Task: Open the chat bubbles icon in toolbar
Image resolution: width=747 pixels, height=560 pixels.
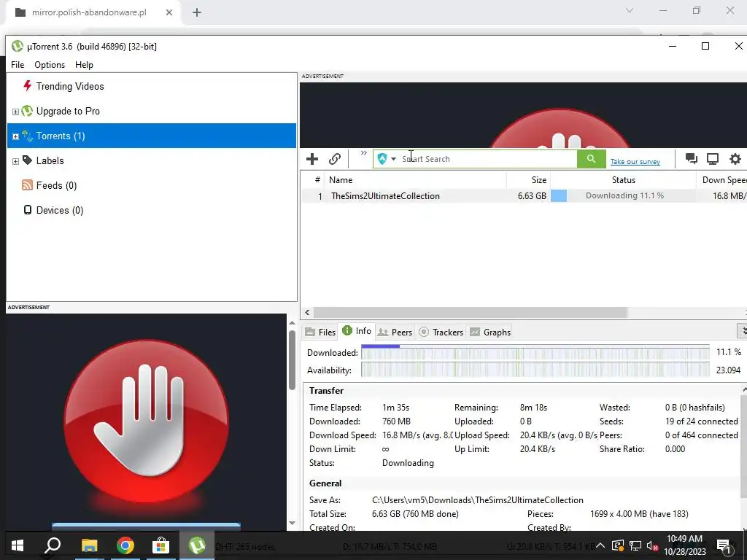Action: 692,159
